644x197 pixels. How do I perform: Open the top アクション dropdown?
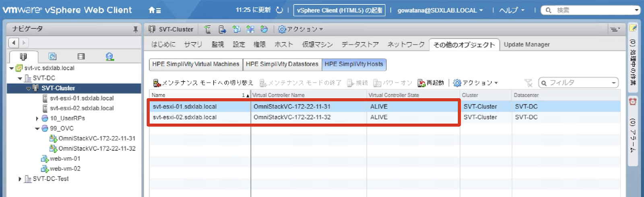click(x=301, y=29)
